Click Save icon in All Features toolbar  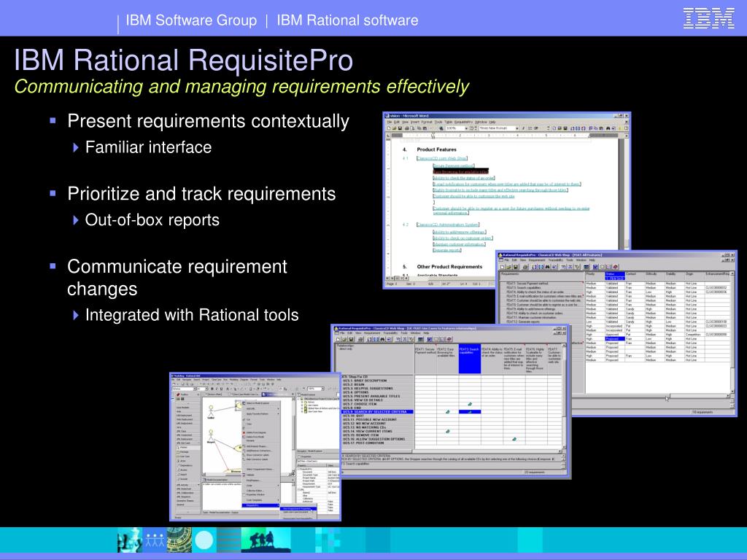516,267
